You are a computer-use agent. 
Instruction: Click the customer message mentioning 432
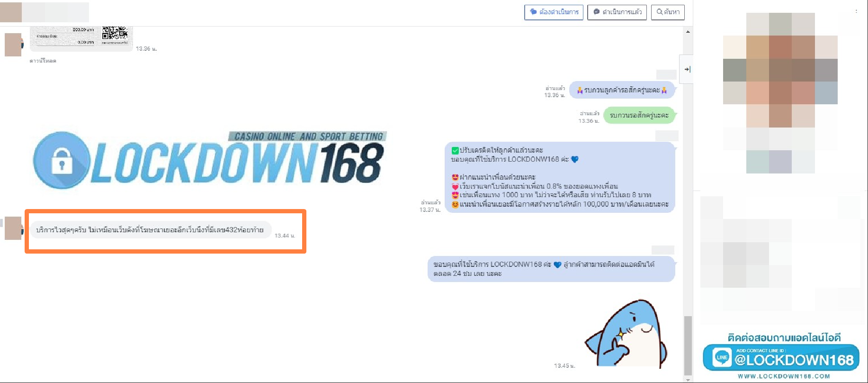pyautogui.click(x=150, y=230)
